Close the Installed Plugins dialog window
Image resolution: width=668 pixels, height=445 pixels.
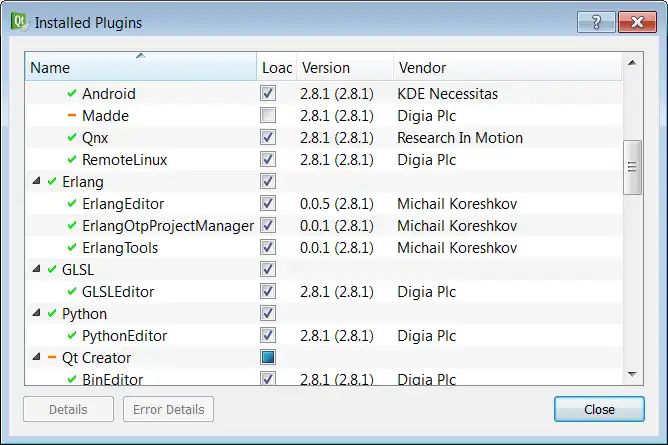637,22
